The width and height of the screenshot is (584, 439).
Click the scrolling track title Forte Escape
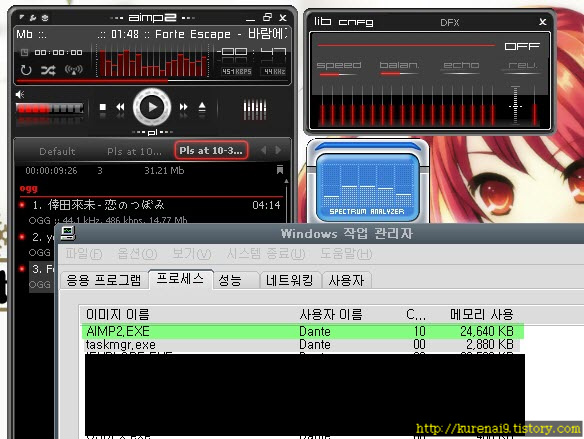[193, 34]
